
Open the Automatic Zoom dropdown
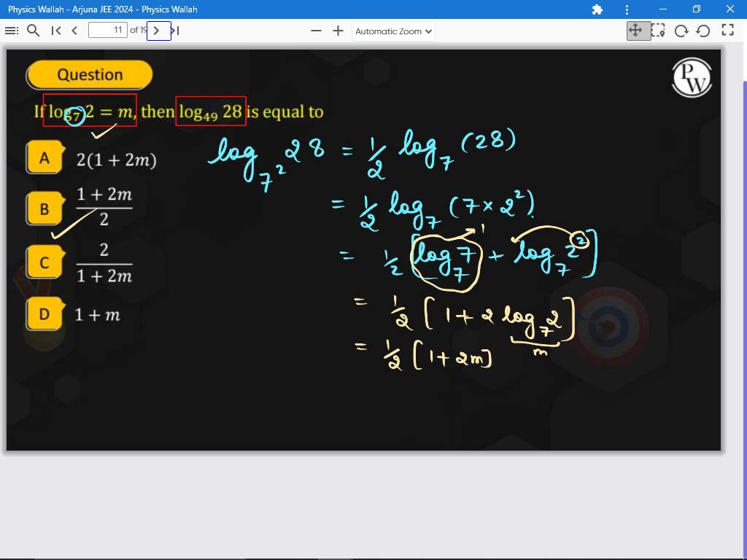point(394,31)
